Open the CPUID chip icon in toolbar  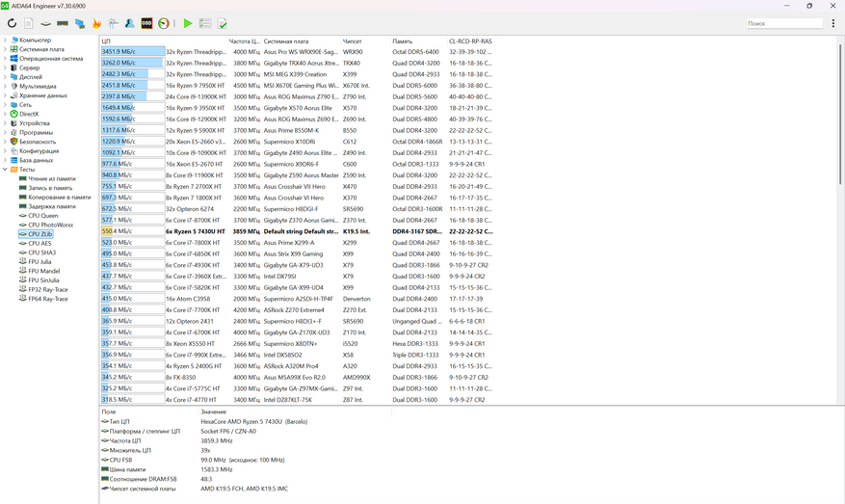(46, 23)
